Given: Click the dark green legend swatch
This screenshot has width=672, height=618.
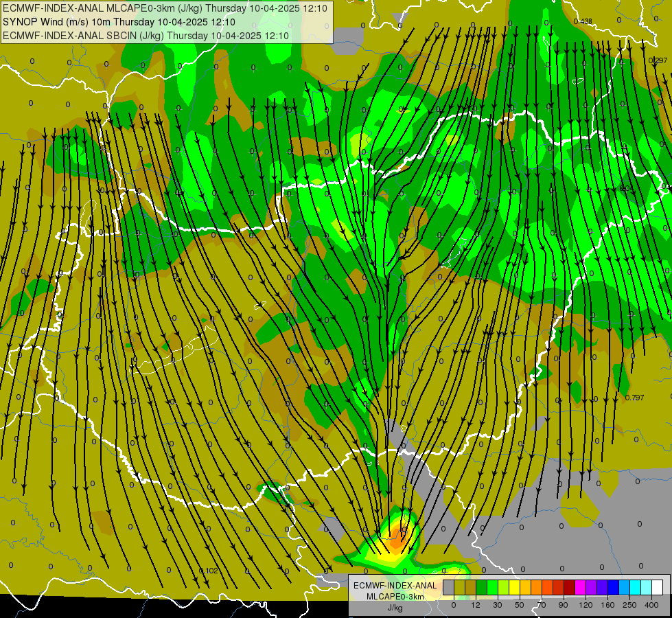Looking at the screenshot, I should click(482, 587).
